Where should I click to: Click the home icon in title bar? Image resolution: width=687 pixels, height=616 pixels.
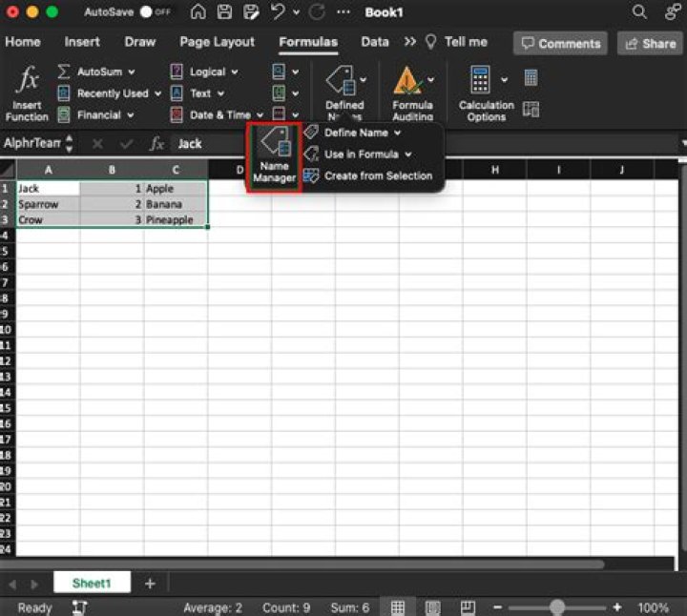tap(198, 12)
